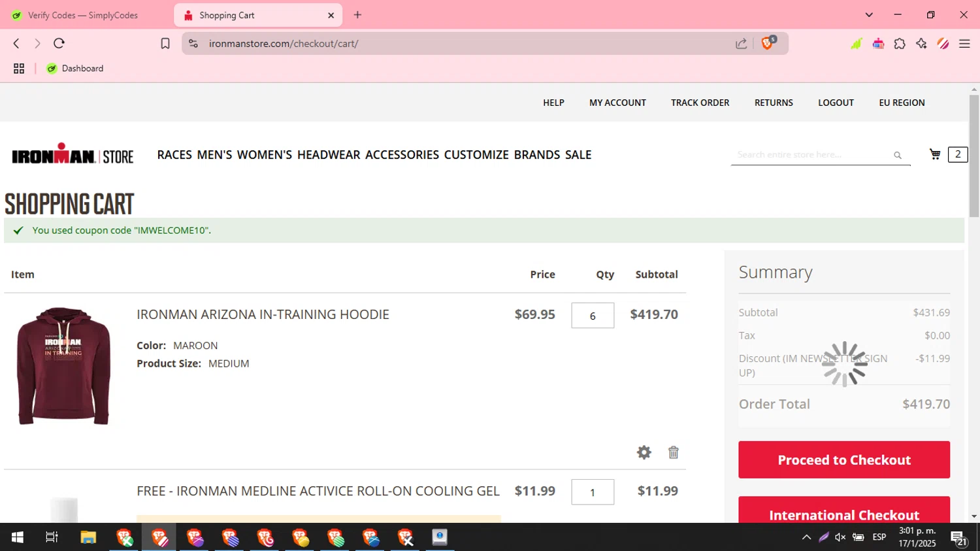Switch to Verify Codes — SimplyCodes tab
The width and height of the screenshot is (980, 551).
click(x=83, y=15)
